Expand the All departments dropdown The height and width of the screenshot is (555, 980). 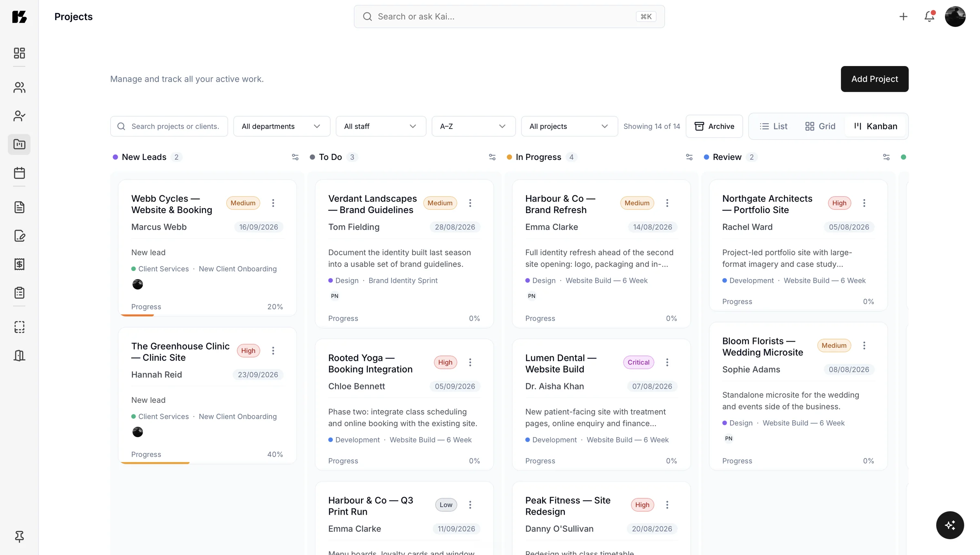click(282, 127)
